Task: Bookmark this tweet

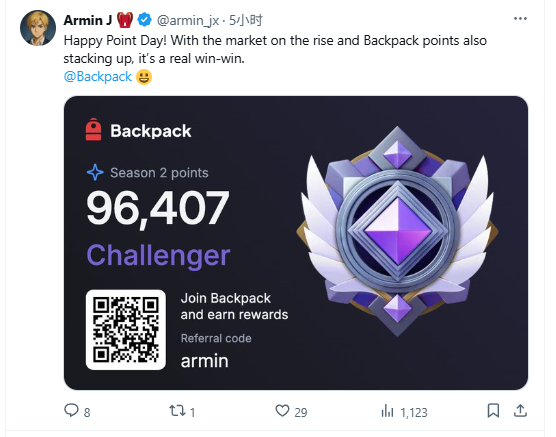Action: (493, 411)
